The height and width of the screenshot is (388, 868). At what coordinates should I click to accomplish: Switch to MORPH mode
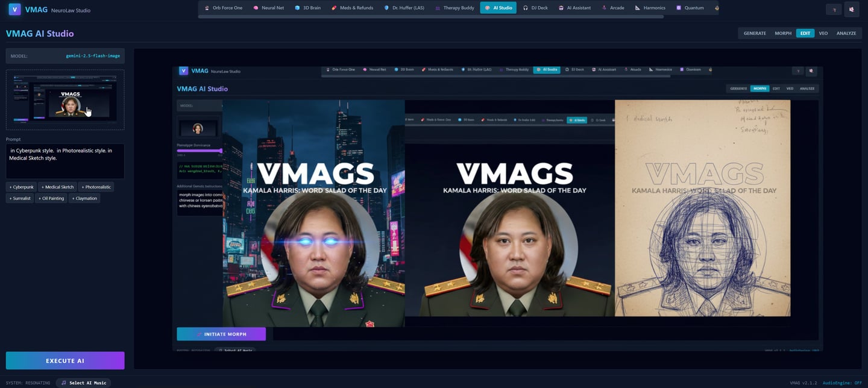tap(783, 33)
